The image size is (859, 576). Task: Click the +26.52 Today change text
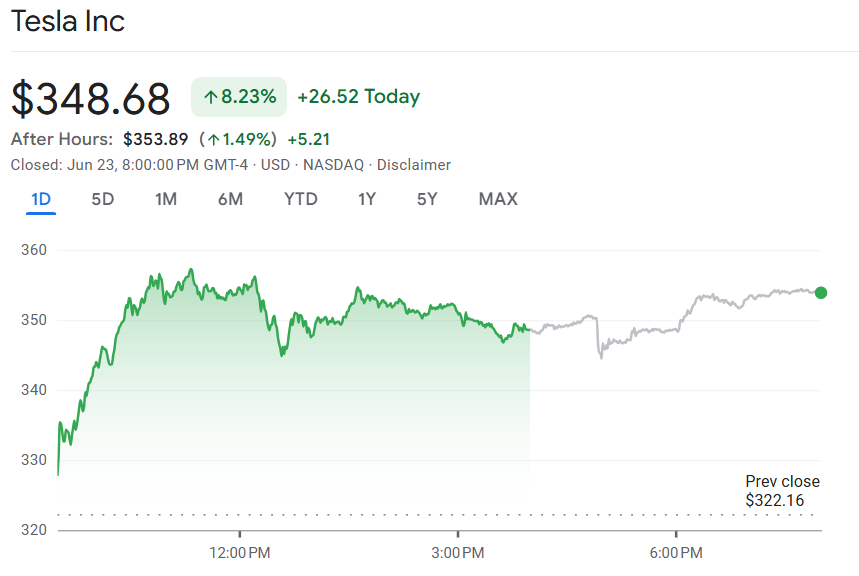coord(359,97)
